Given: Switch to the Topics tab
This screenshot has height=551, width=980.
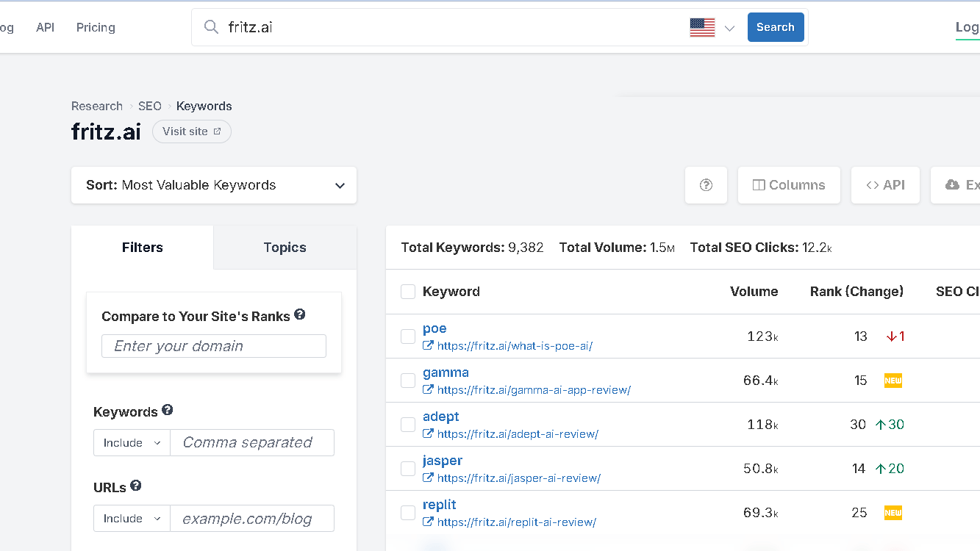Looking at the screenshot, I should click(285, 248).
